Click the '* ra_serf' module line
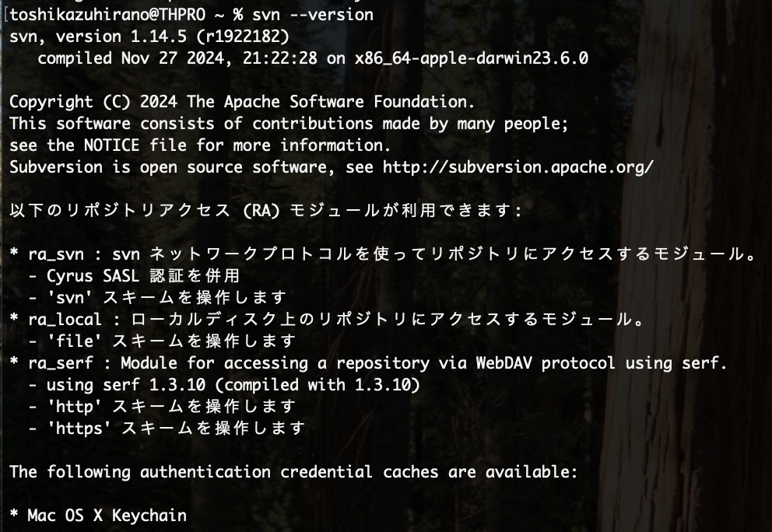Image resolution: width=772 pixels, height=532 pixels. pos(368,363)
